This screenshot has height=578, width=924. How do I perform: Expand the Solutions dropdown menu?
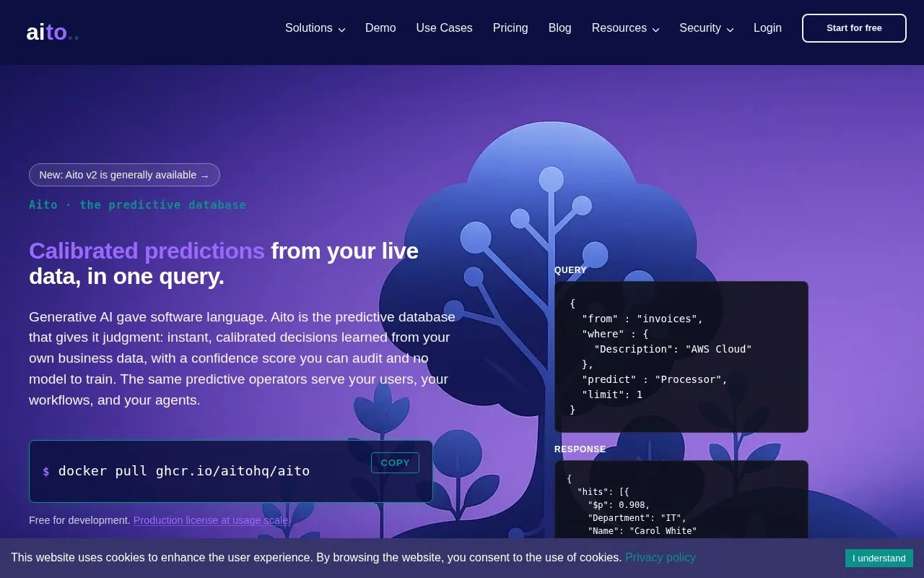tap(315, 28)
